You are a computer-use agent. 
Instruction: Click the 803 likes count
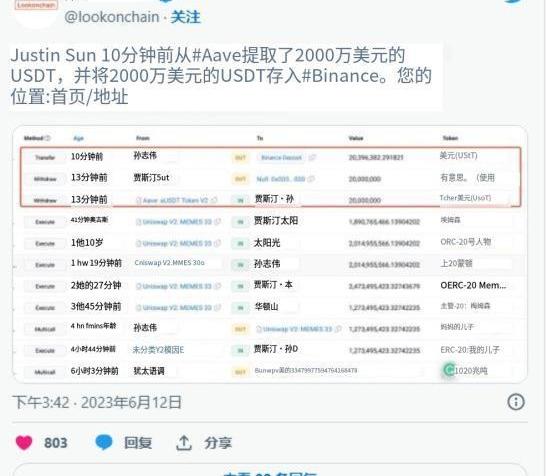coord(56,443)
